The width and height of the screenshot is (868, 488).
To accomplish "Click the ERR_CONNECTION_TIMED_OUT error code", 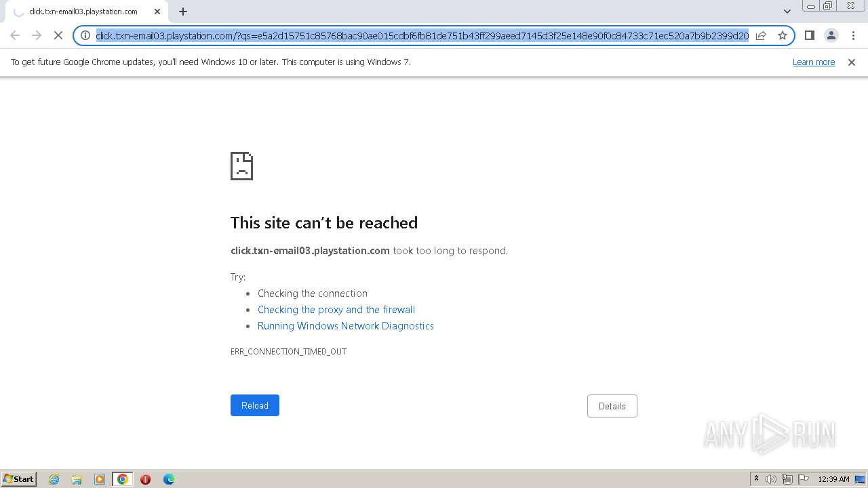I will pos(288,352).
